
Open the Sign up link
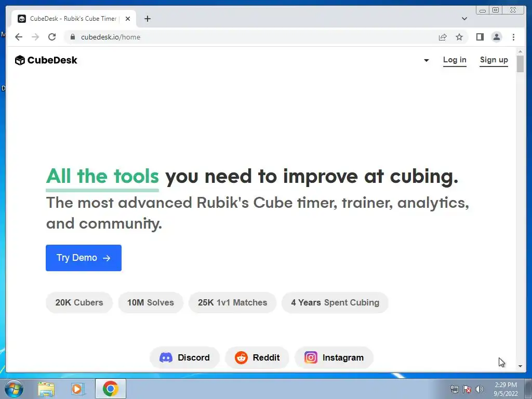[494, 60]
